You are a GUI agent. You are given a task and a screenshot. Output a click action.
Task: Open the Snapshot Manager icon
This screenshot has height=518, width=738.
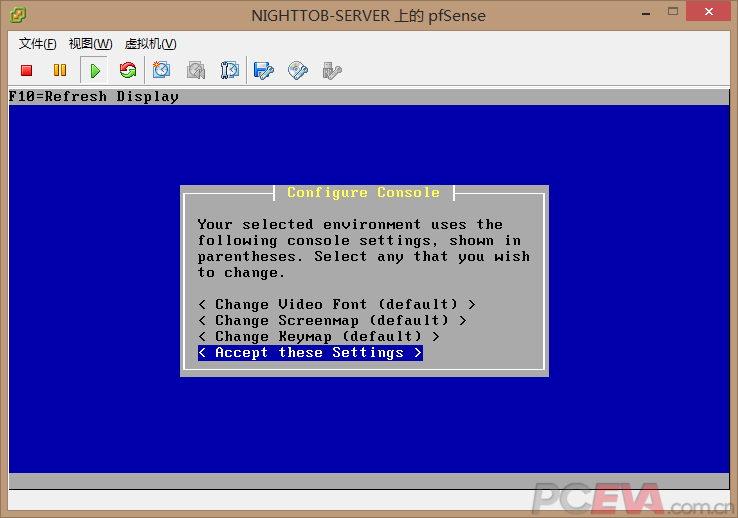pos(230,70)
